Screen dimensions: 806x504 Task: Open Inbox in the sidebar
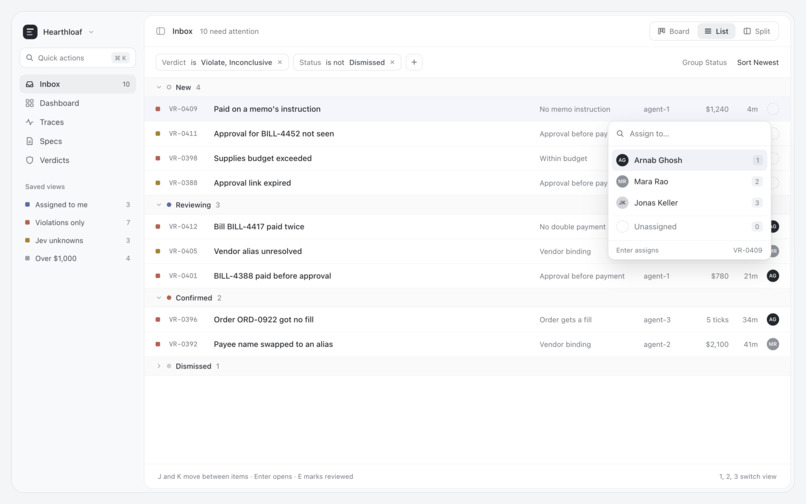point(78,84)
